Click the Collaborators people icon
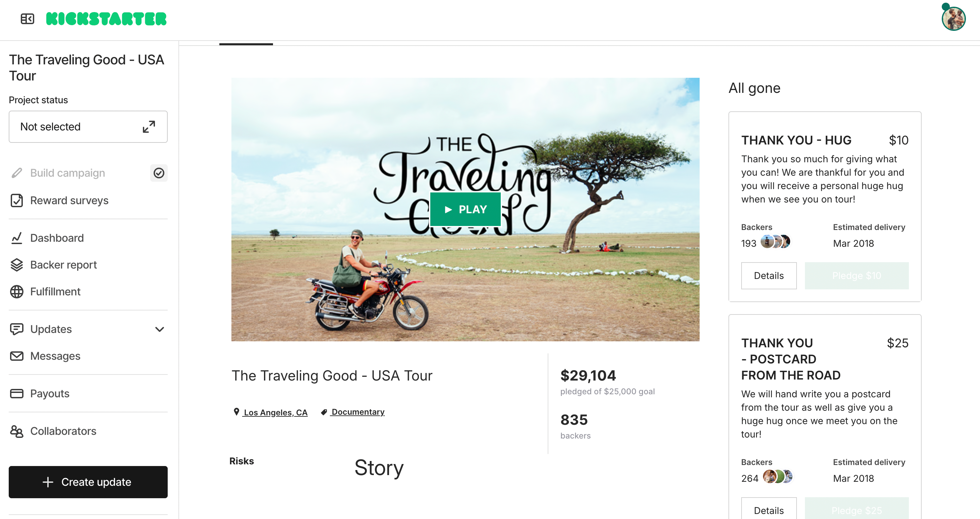The image size is (980, 519). [x=17, y=431]
